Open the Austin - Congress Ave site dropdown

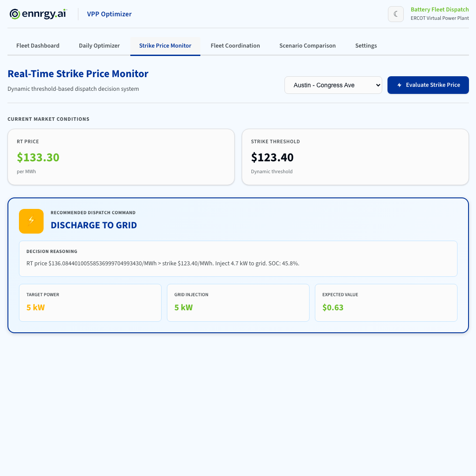[x=333, y=85]
